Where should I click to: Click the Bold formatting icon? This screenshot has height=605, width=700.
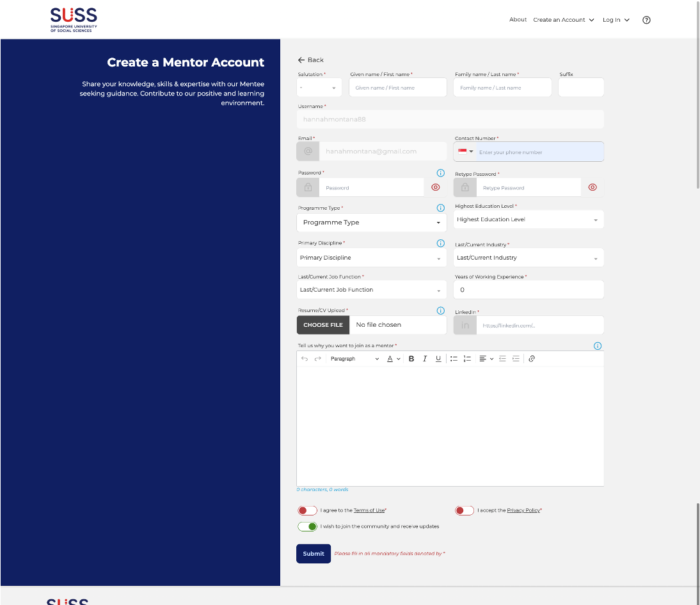click(x=411, y=359)
